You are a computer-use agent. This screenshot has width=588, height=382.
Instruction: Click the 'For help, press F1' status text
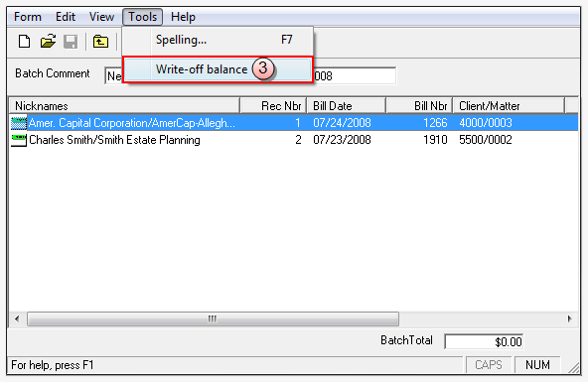click(53, 365)
